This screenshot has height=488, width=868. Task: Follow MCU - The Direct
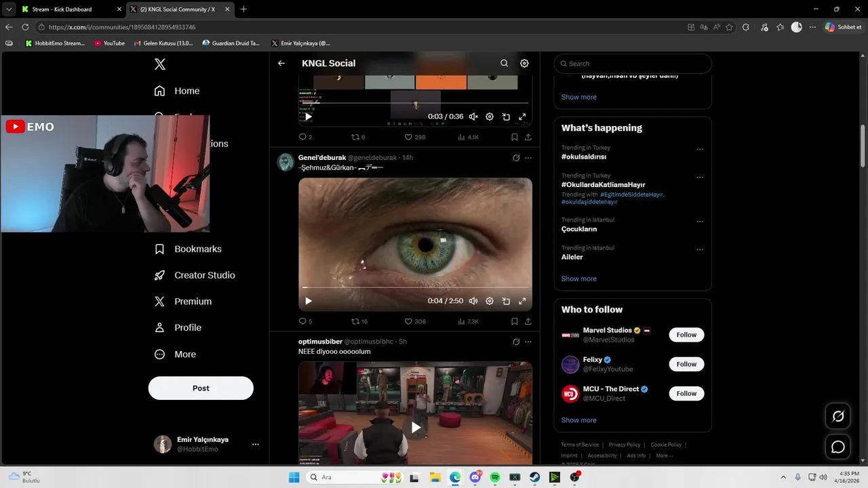(686, 393)
